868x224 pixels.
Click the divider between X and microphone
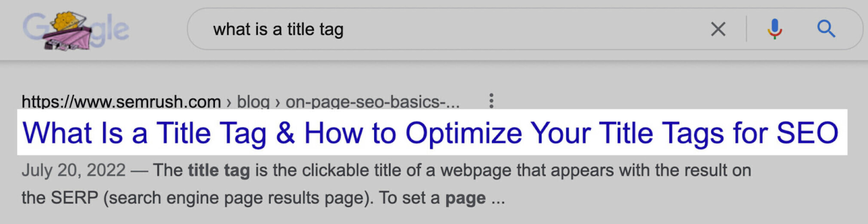point(746,29)
